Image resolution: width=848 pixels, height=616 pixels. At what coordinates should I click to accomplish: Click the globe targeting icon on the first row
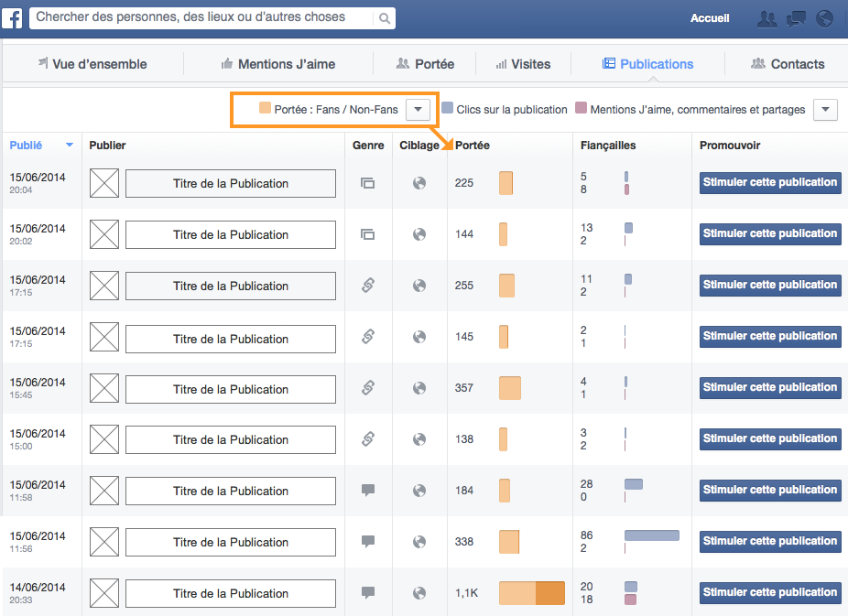click(x=419, y=183)
